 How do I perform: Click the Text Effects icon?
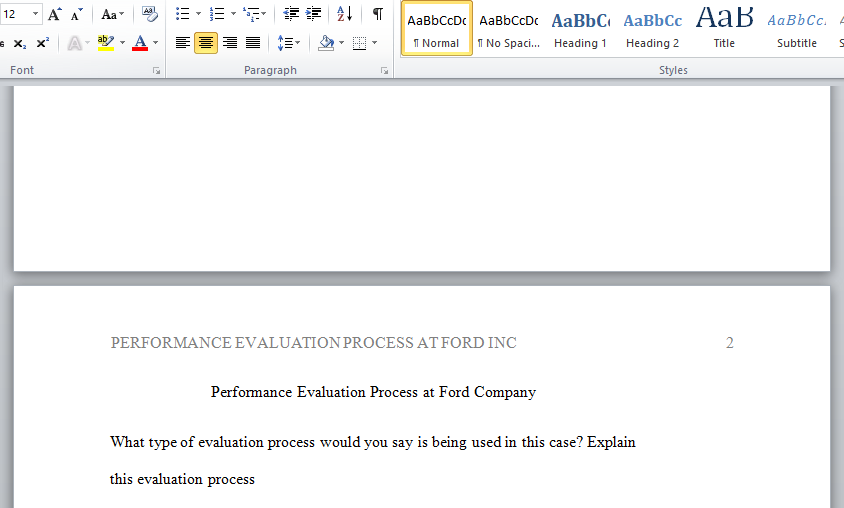[74, 43]
